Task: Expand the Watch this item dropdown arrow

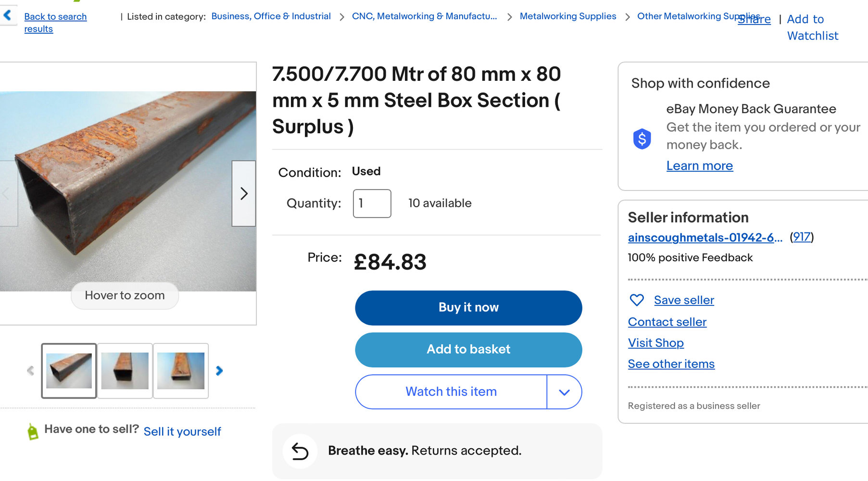Action: [564, 392]
